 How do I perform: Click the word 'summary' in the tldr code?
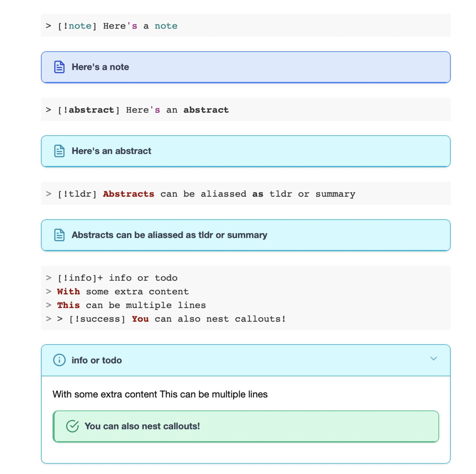click(x=335, y=194)
